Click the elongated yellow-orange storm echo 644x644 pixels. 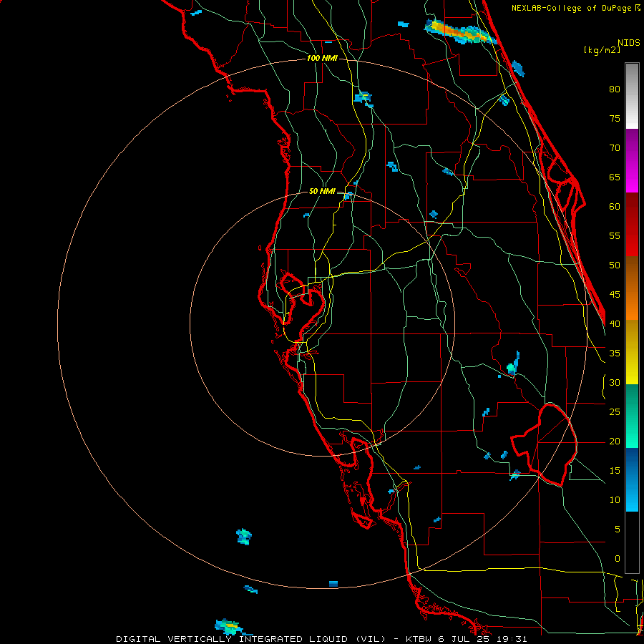(461, 32)
